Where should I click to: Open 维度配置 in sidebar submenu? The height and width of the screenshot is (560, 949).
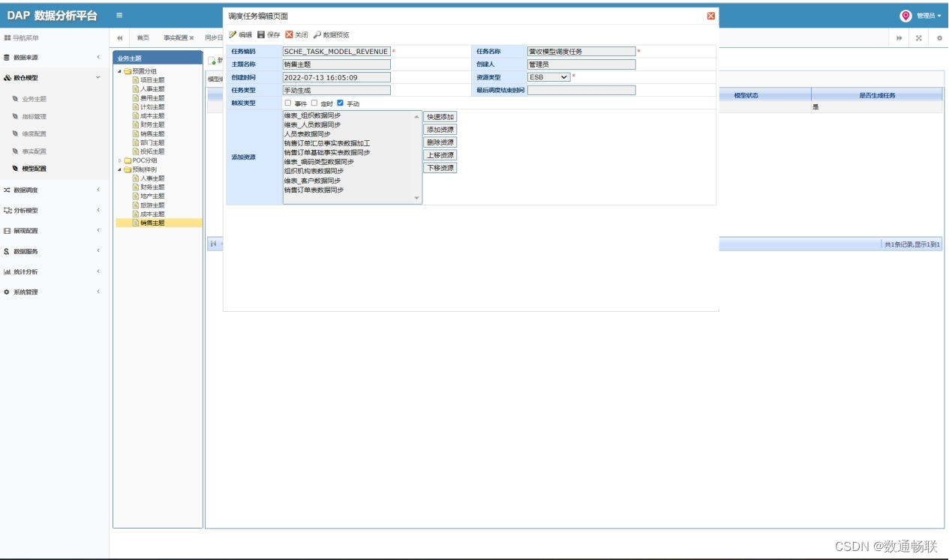[34, 133]
